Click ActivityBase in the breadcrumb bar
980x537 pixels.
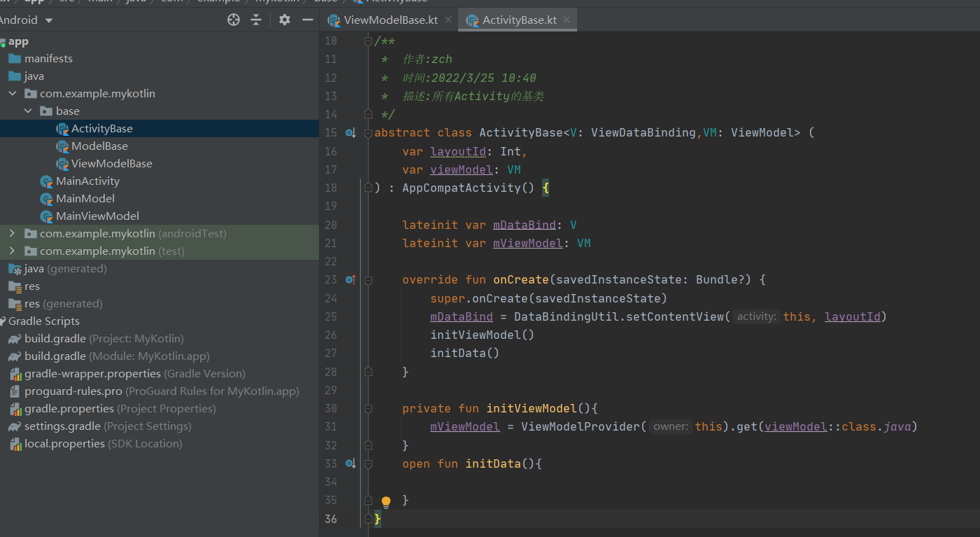397,1
